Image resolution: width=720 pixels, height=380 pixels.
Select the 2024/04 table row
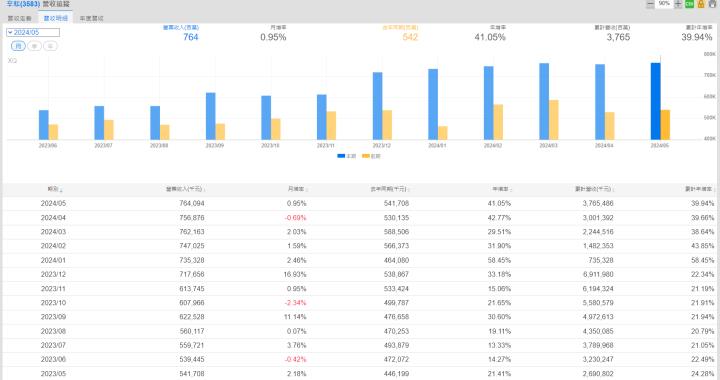(360, 218)
